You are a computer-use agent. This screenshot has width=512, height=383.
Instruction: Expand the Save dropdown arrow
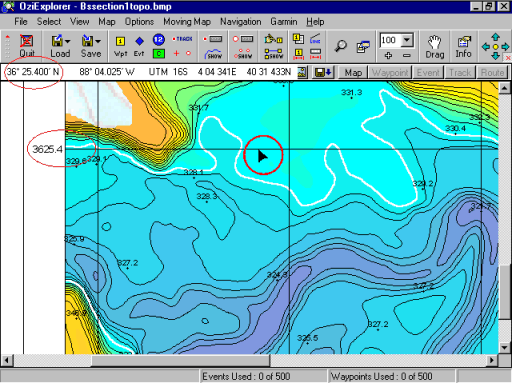[x=98, y=41]
